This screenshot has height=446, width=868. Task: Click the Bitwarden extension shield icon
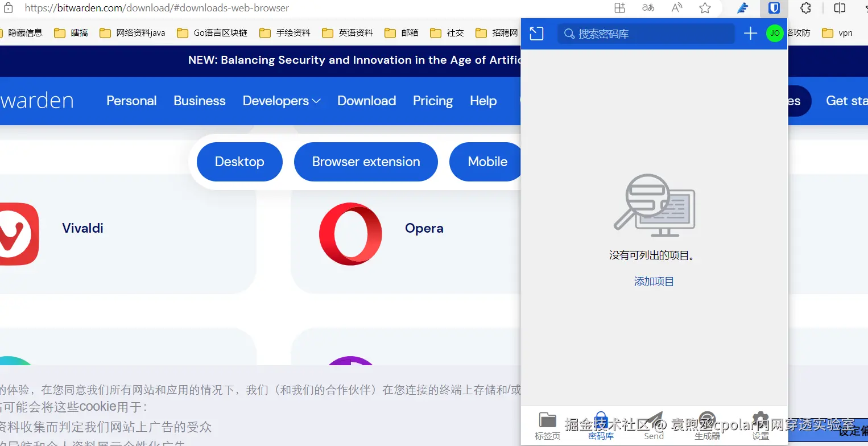774,8
